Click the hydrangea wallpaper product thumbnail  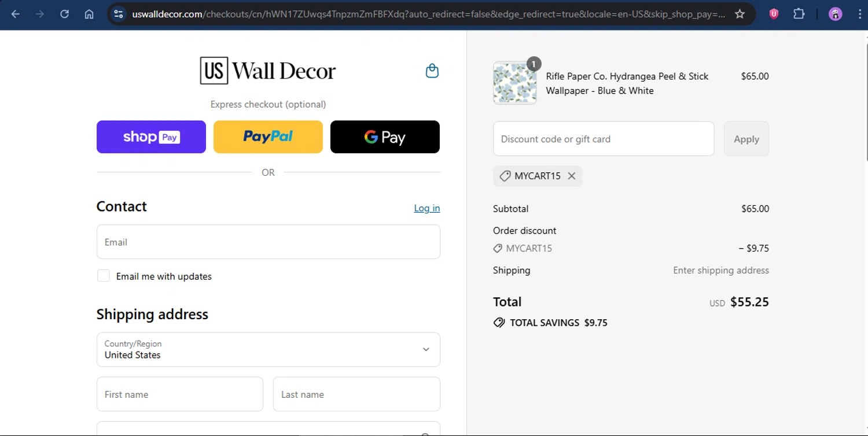point(515,83)
